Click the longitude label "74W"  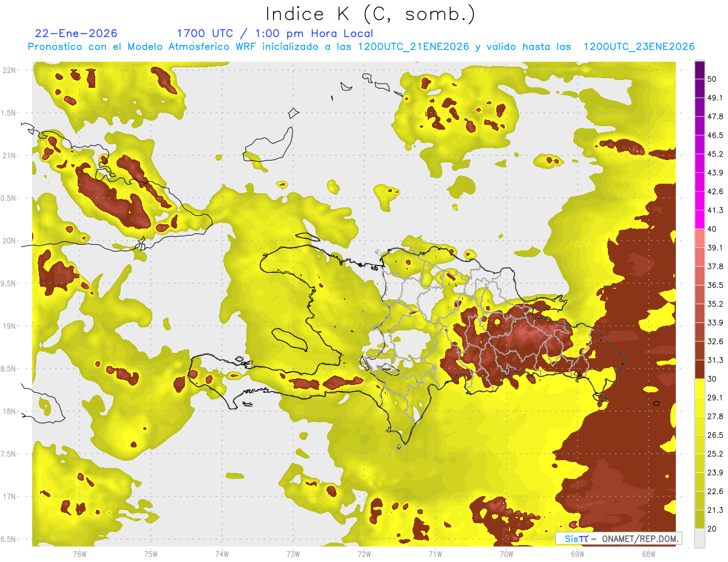coord(222,554)
